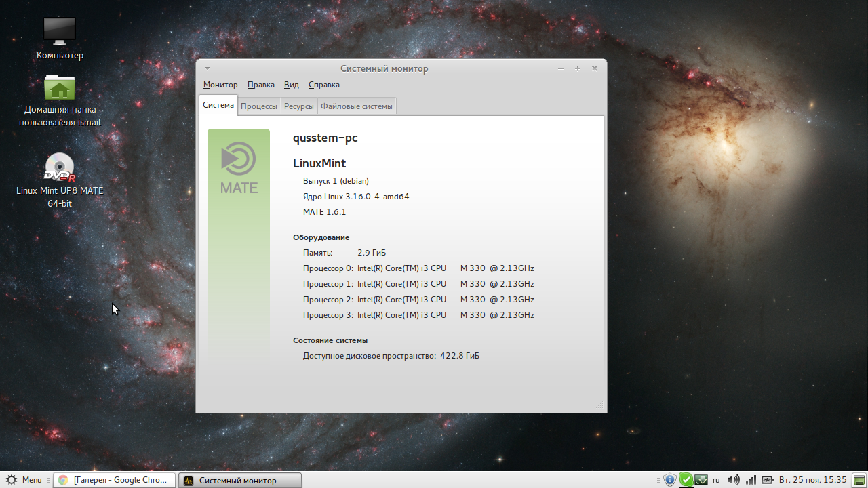This screenshot has width=868, height=488.
Task: Click the Оборудование section heading
Action: pyautogui.click(x=321, y=237)
